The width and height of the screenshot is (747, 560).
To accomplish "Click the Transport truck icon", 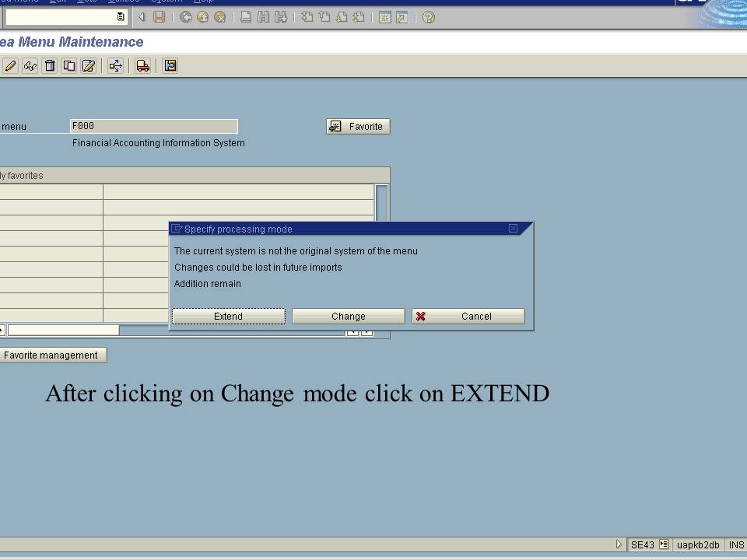I will point(142,65).
